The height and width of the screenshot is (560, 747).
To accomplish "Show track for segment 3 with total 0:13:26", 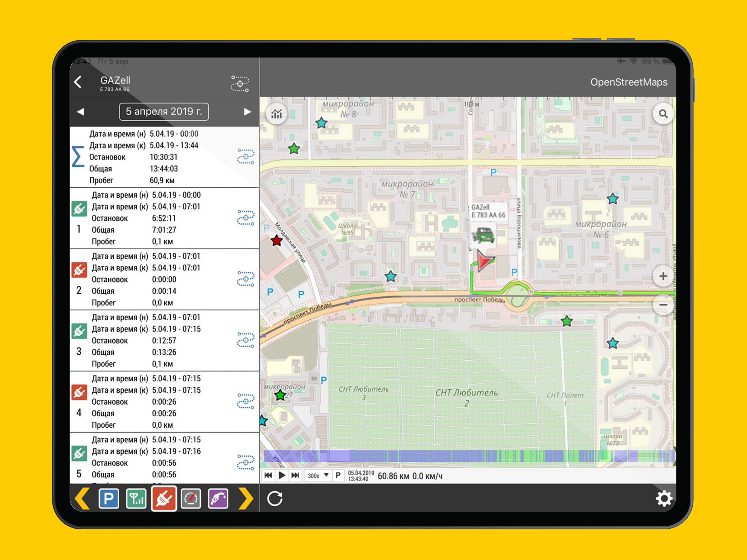I will [246, 340].
